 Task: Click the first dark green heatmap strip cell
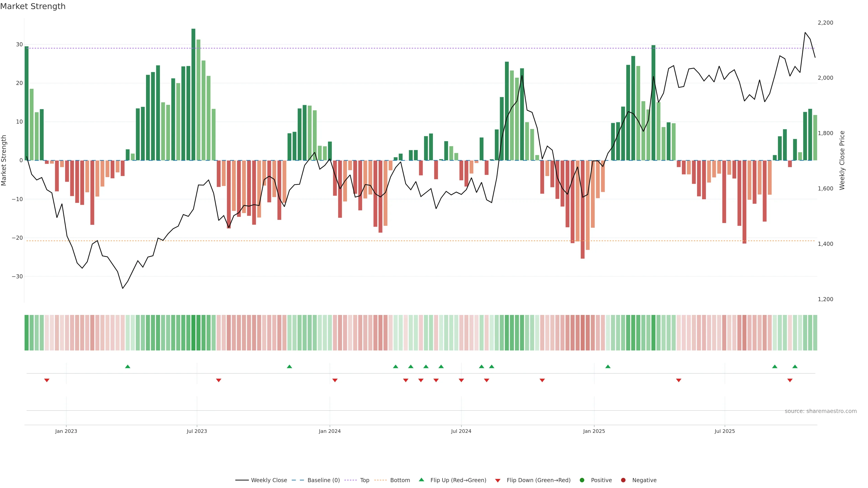point(27,333)
